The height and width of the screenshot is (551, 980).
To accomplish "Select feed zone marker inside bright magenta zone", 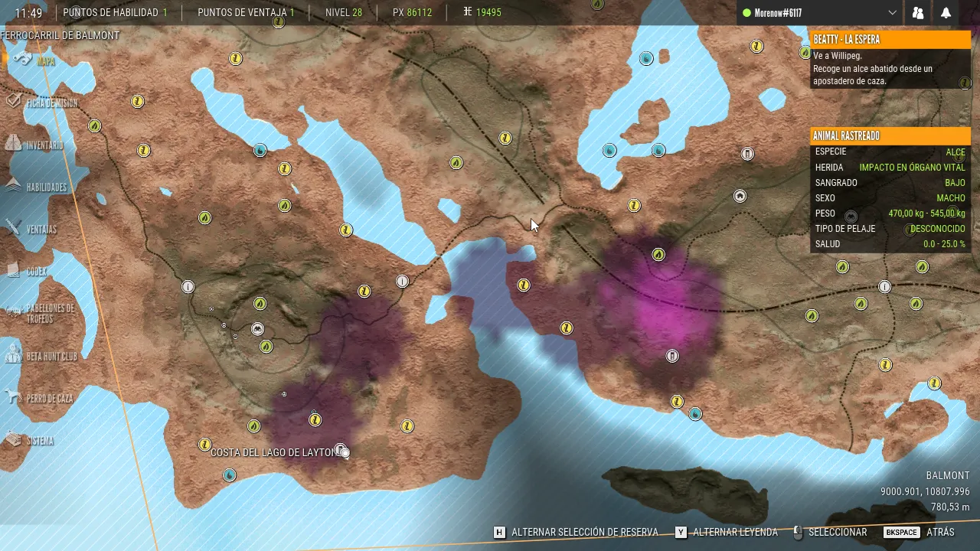I will coord(658,254).
